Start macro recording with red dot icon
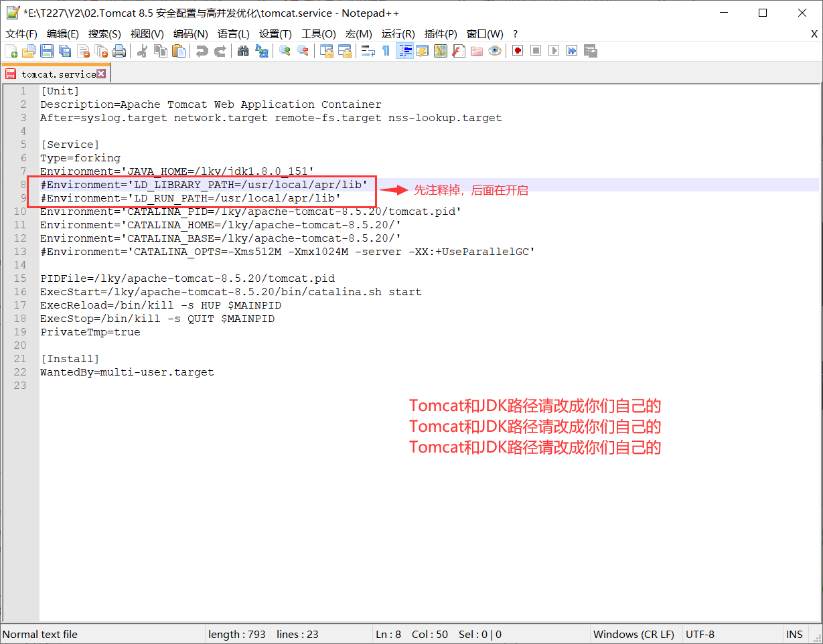 coord(518,51)
